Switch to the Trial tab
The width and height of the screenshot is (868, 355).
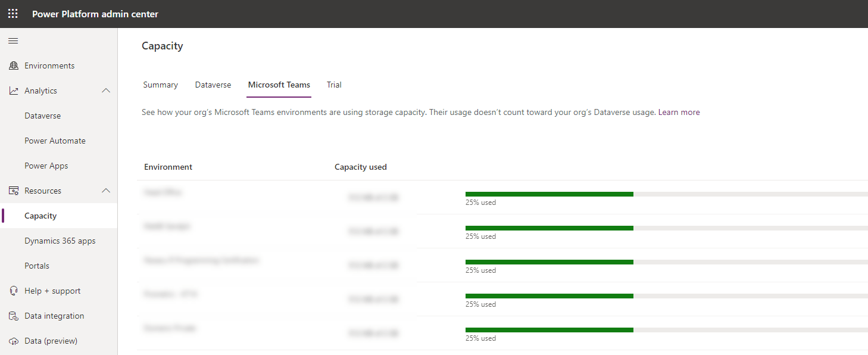coord(334,85)
